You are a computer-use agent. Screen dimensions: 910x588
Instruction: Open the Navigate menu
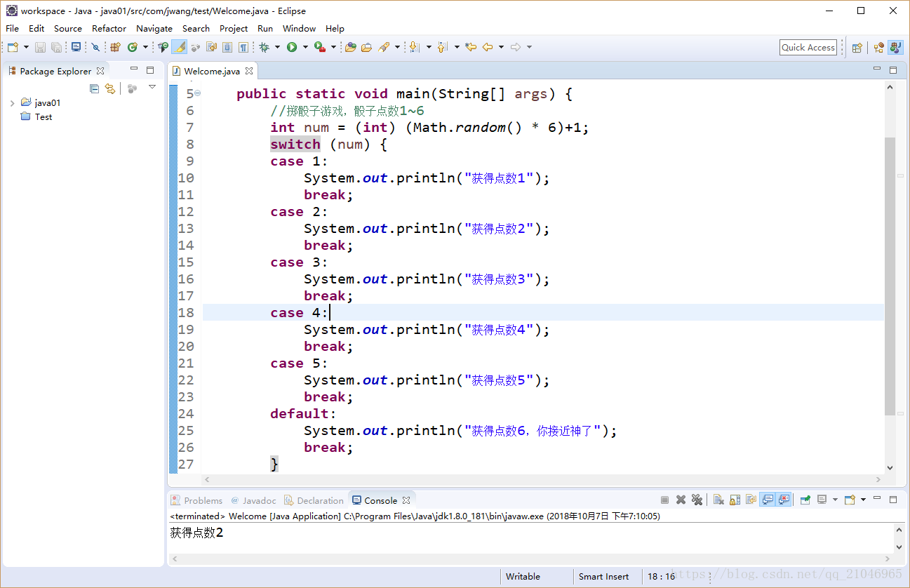tap(154, 28)
